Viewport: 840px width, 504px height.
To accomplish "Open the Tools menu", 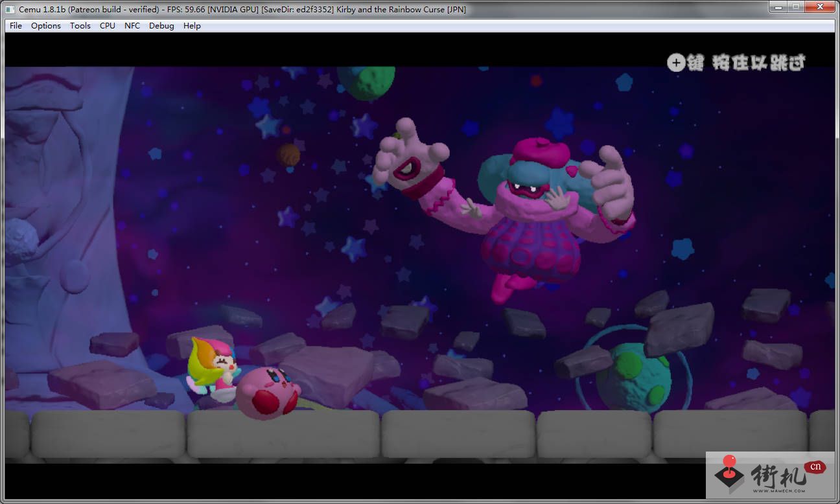I will coord(80,26).
